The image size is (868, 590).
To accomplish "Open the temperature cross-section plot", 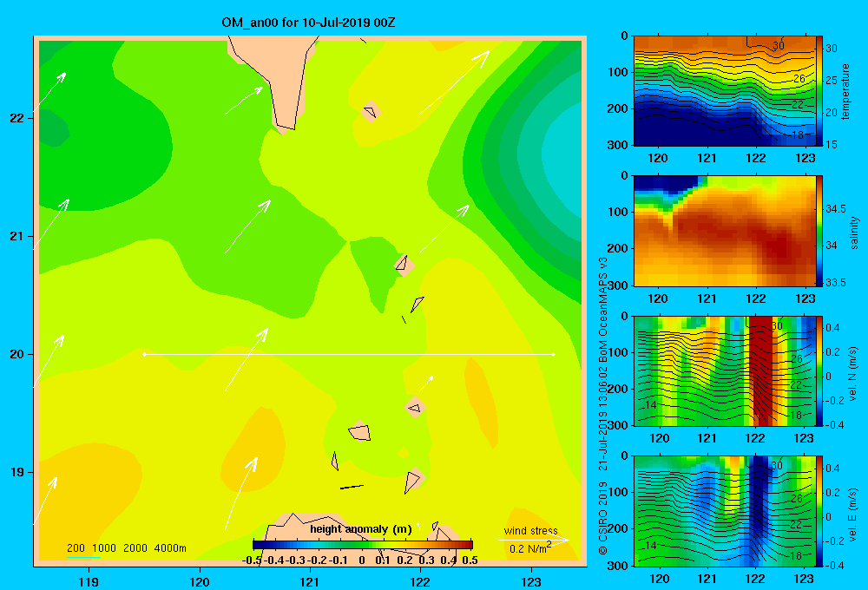I will [x=725, y=91].
